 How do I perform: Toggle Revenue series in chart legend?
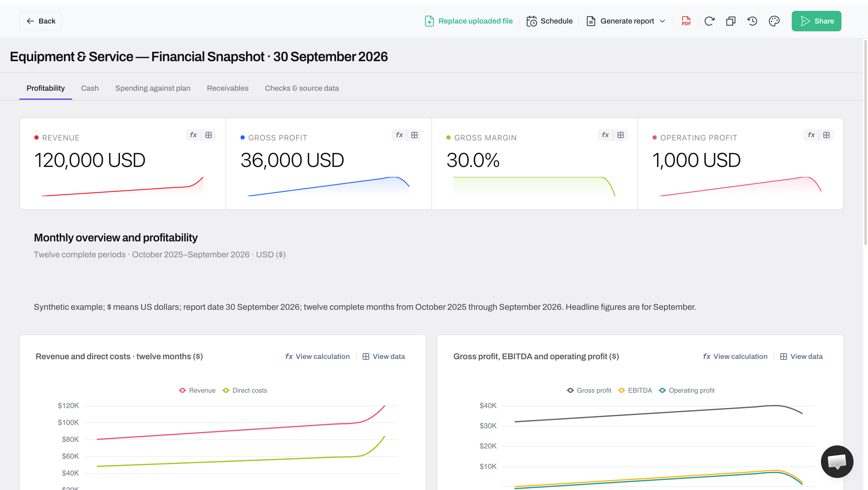pyautogui.click(x=197, y=390)
